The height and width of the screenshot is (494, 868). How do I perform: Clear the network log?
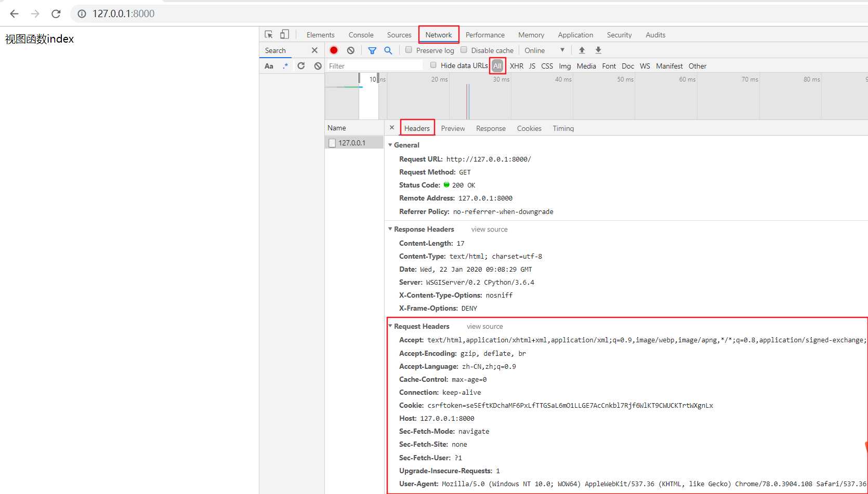(x=351, y=50)
